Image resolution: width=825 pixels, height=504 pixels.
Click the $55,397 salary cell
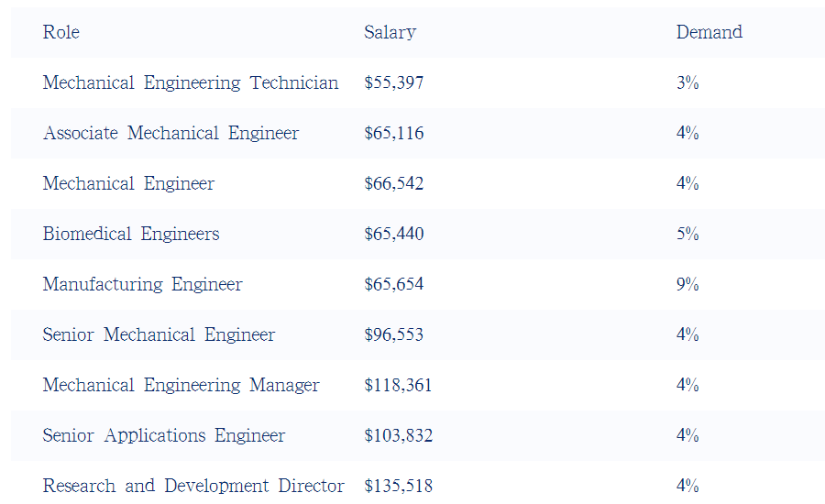click(394, 82)
